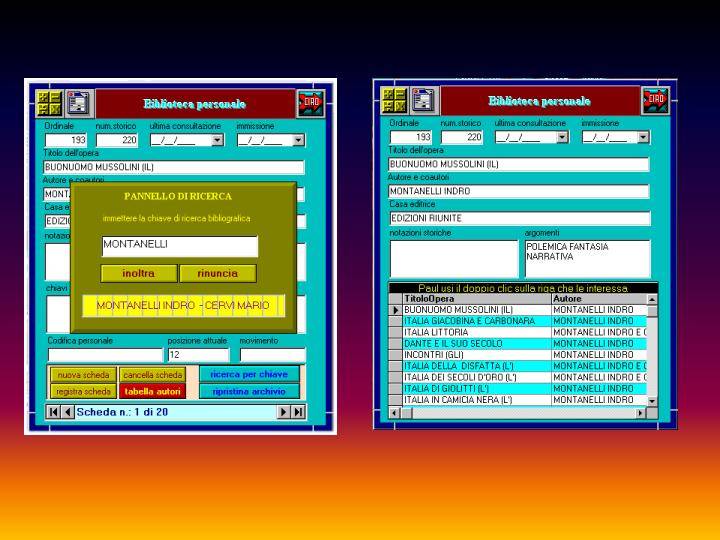Screen dimensions: 720x540
Task: Open ultima consultazione date dropdown in right window
Action: pyautogui.click(x=562, y=137)
